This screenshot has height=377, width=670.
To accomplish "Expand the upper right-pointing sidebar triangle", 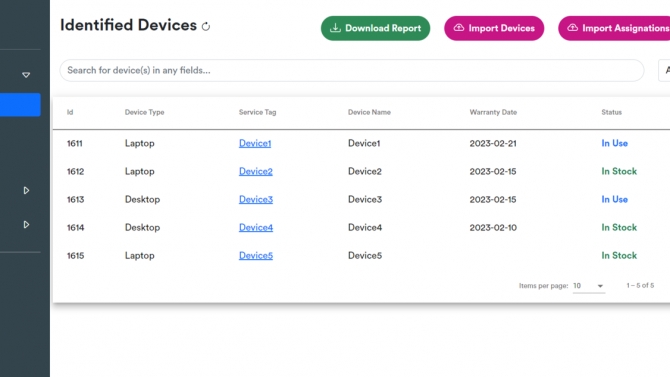I will tap(26, 190).
